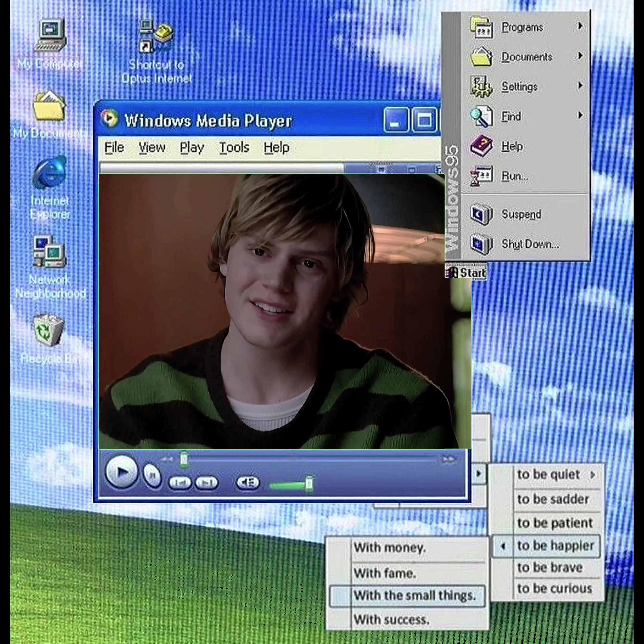Choose Shut Down... in the Start menu
This screenshot has height=644, width=644.
point(530,244)
